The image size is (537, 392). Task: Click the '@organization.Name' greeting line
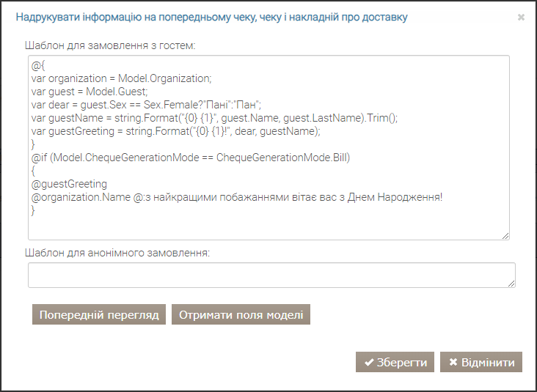coord(236,197)
